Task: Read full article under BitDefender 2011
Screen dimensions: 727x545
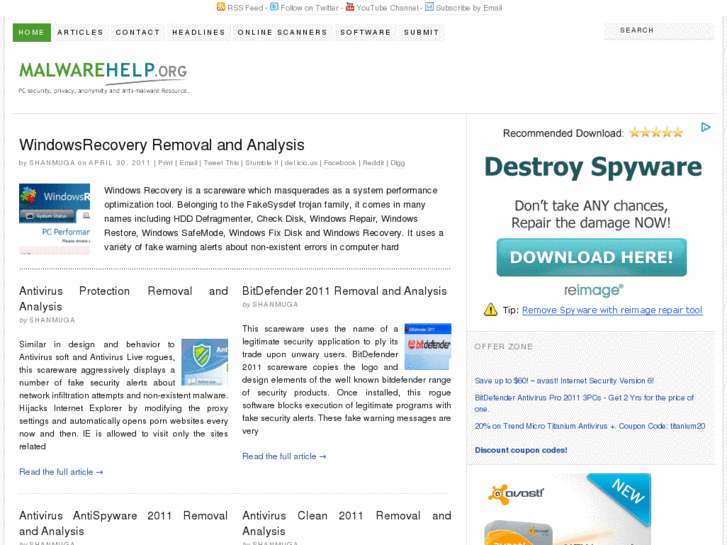Action: 284,456
